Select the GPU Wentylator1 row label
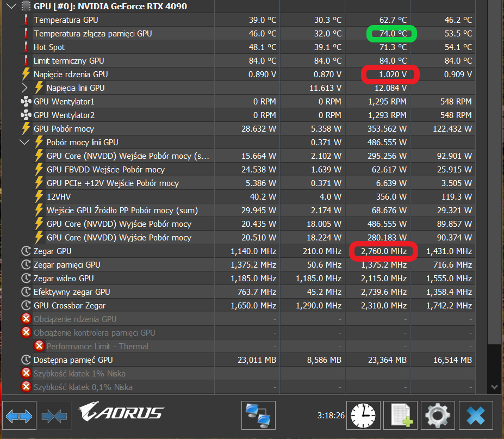 tap(64, 102)
